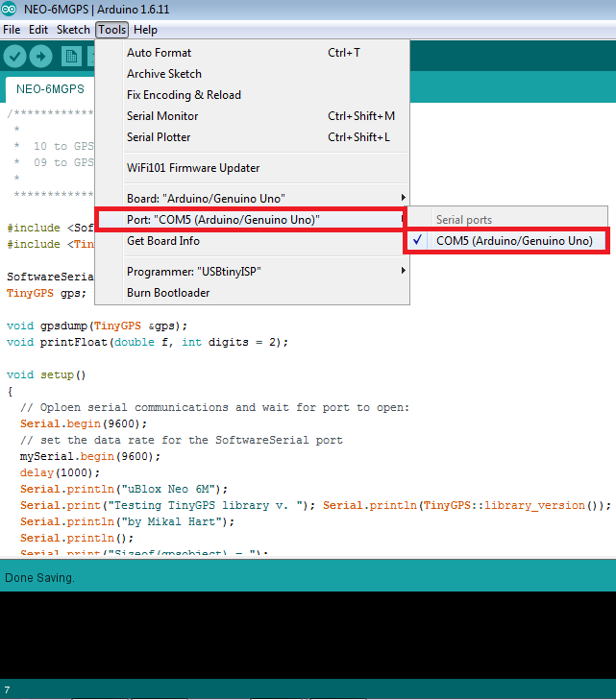Open the File menu
The image size is (616, 700).
[12, 30]
